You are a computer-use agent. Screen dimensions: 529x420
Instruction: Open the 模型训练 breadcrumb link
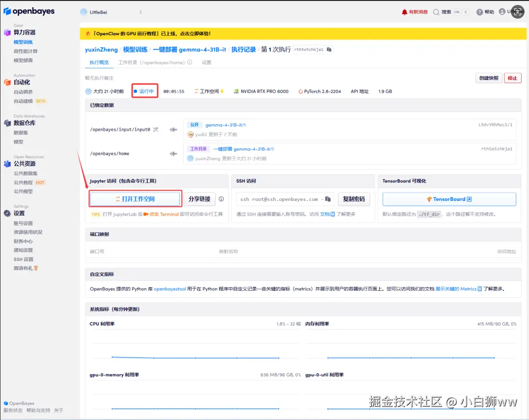(x=135, y=50)
